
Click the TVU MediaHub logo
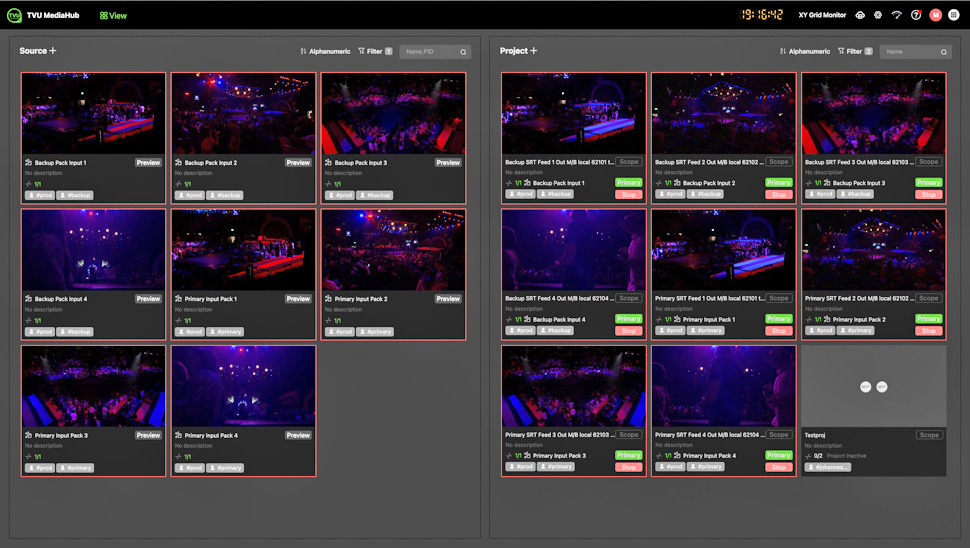14,15
